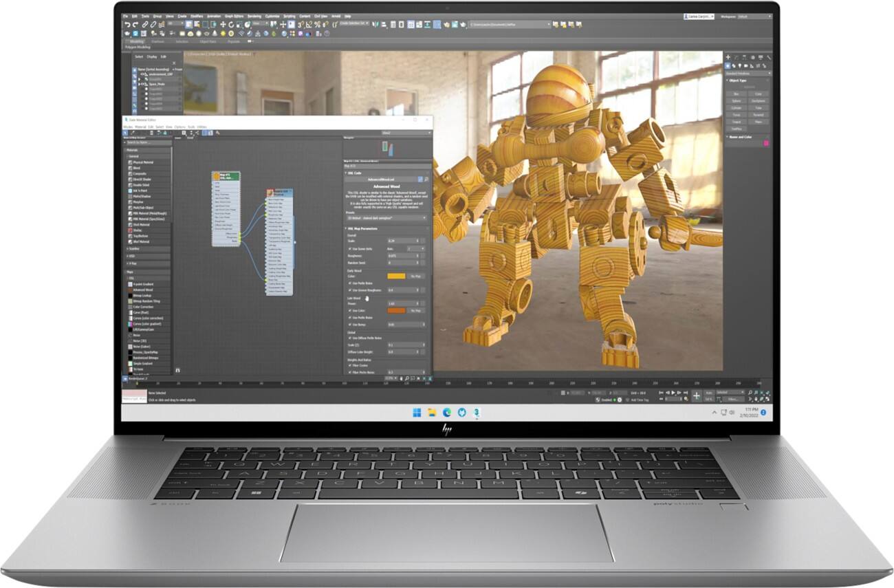Open the Material menu in Slate Material Editor
894x588 pixels.
click(x=140, y=127)
